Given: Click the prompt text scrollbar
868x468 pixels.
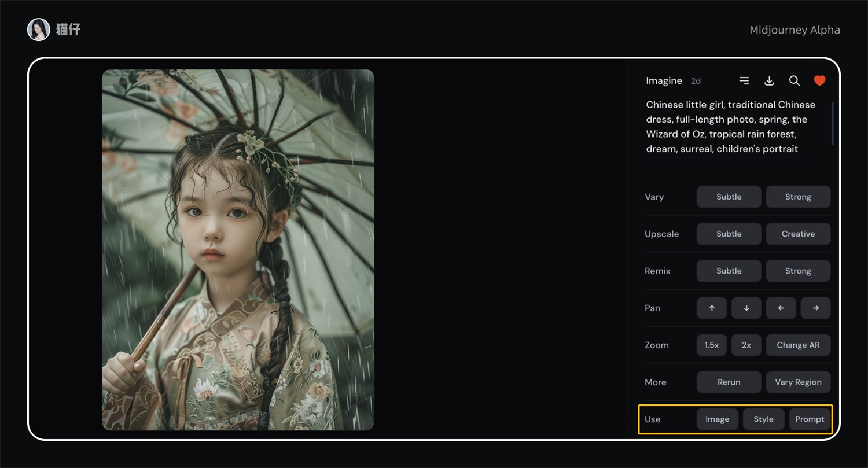Looking at the screenshot, I should [833, 123].
